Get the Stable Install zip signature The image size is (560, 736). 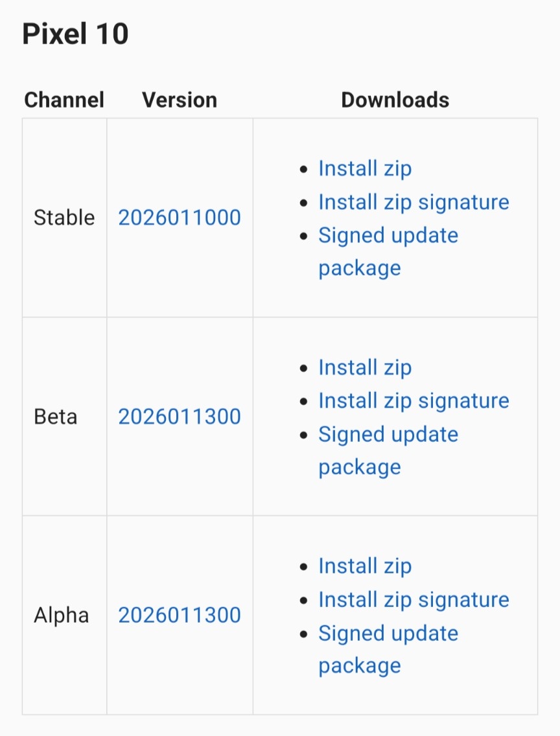click(414, 202)
